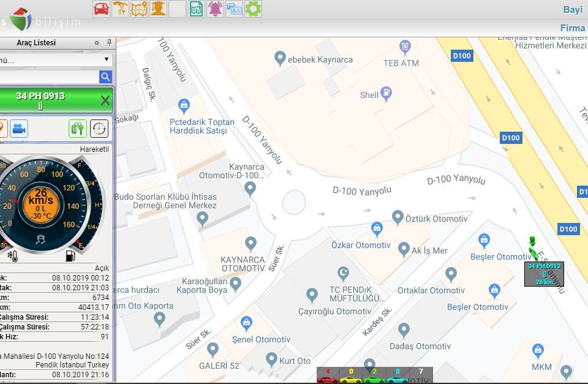Click the Dadaş Otomotiv map pin
588x384 pixels.
(x=404, y=330)
